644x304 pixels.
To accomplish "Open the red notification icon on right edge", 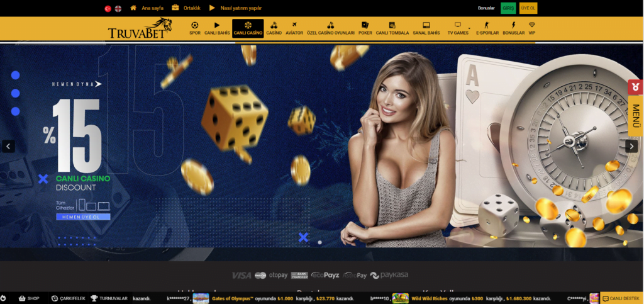I will coord(635,87).
